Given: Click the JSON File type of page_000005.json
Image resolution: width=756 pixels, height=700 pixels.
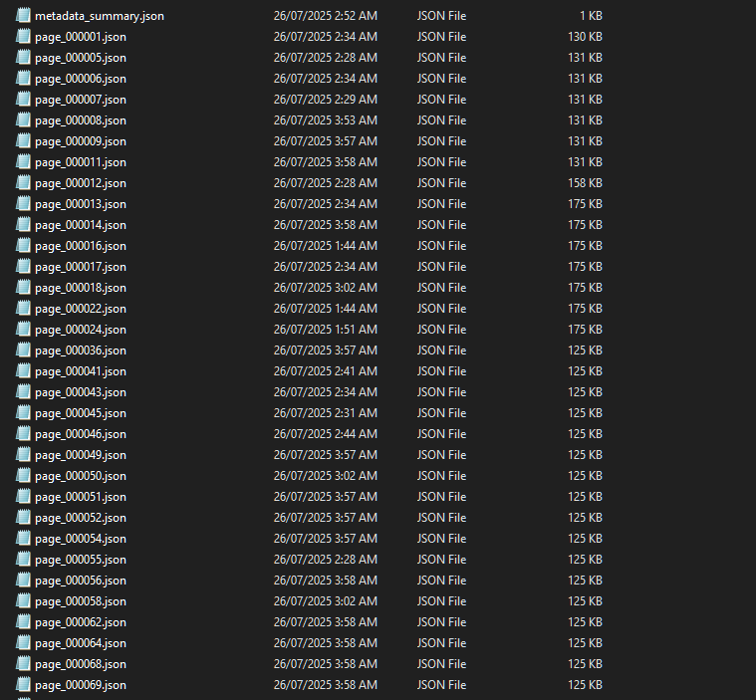Looking at the screenshot, I should 441,58.
